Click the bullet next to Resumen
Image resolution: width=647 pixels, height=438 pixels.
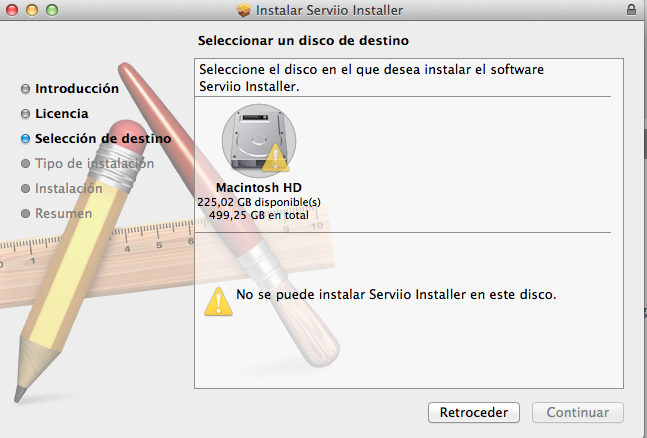[x=26, y=213]
